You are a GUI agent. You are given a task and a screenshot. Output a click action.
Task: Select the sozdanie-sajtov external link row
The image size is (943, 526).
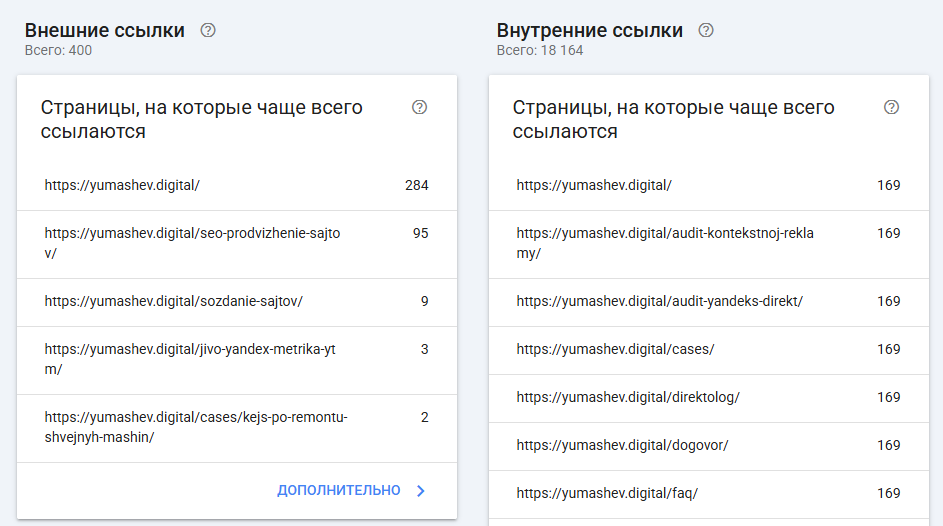point(237,302)
